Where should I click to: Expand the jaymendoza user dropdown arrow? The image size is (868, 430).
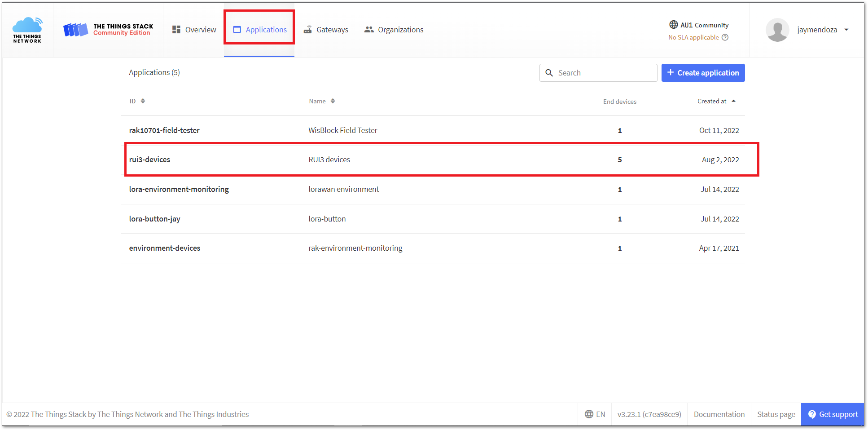(x=846, y=30)
